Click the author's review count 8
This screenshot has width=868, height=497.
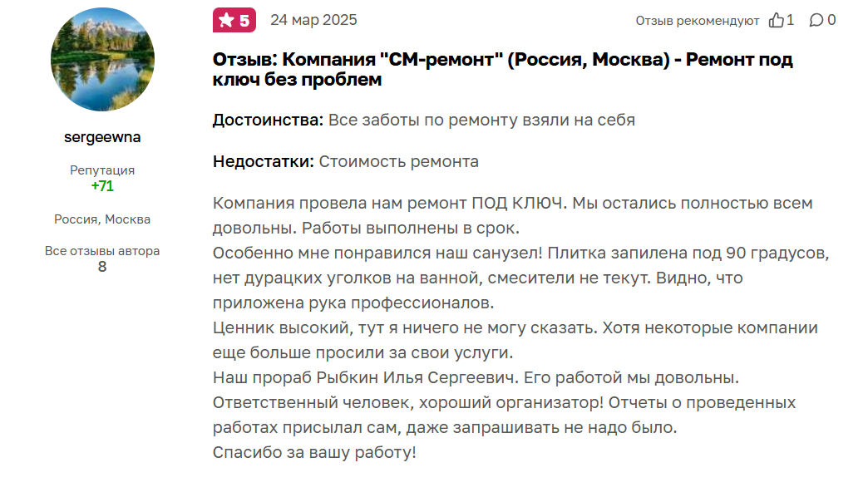pyautogui.click(x=102, y=267)
